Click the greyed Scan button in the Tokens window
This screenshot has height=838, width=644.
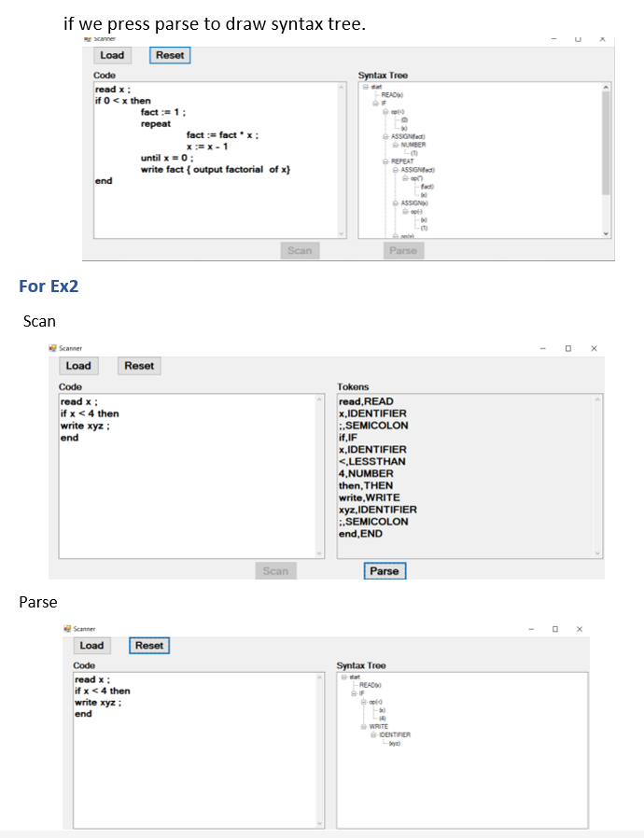(x=275, y=571)
